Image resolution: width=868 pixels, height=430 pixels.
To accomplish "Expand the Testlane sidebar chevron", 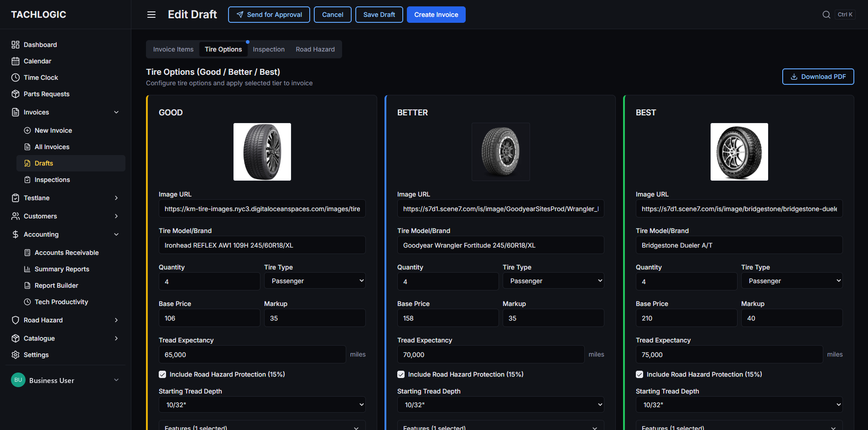I will click(x=116, y=198).
